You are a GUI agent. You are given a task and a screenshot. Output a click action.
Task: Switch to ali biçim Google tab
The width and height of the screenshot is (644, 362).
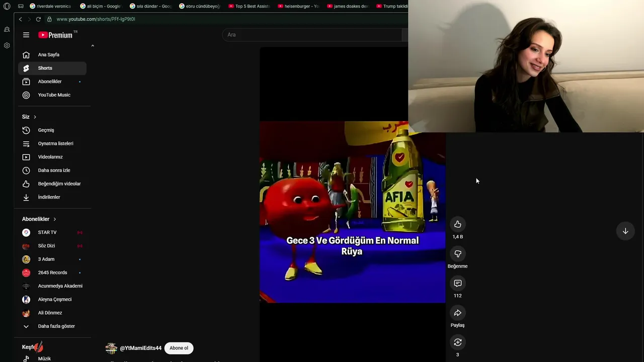tap(100, 6)
